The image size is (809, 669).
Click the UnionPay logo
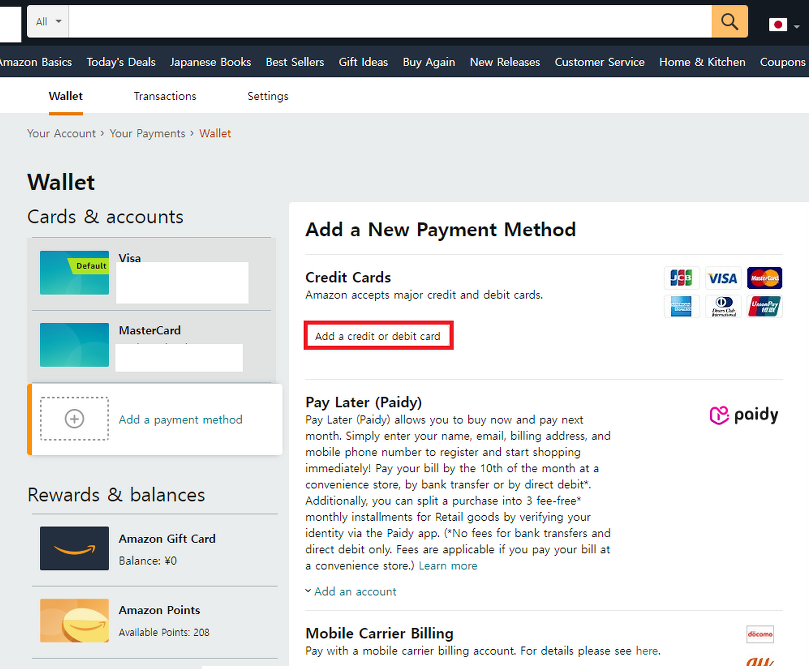(765, 306)
